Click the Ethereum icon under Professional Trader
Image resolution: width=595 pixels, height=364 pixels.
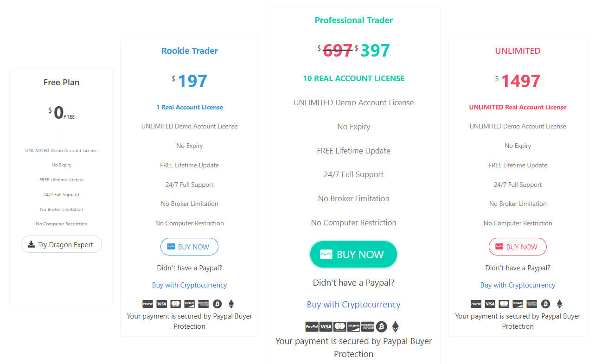pyautogui.click(x=395, y=327)
